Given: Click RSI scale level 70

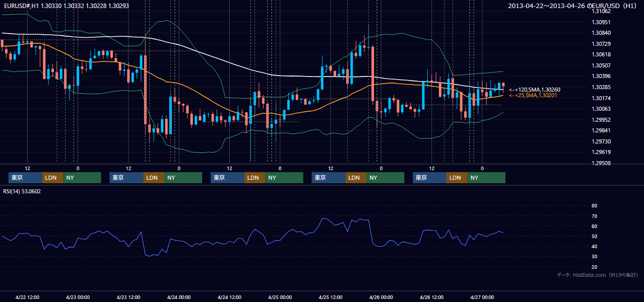Looking at the screenshot, I should coord(594,216).
